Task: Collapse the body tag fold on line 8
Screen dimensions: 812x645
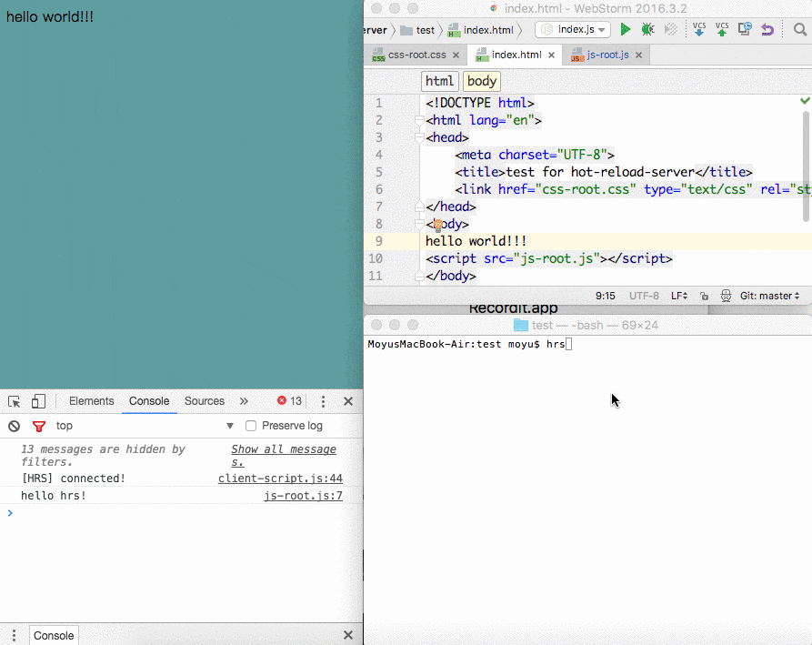Action: (419, 225)
